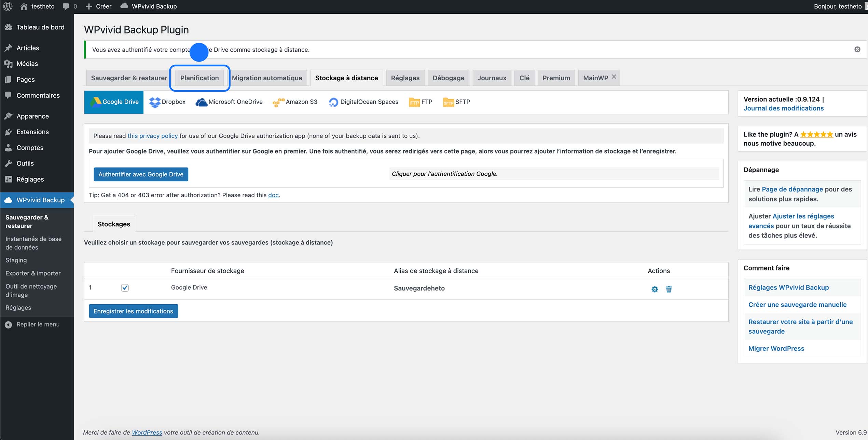
Task: Select the Amazon S3 storage option
Action: [x=295, y=102]
